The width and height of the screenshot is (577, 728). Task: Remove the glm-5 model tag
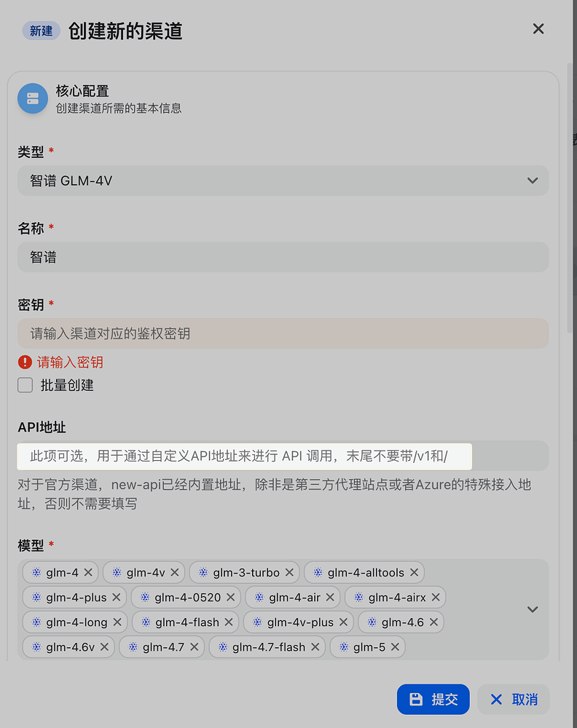pyautogui.click(x=395, y=646)
